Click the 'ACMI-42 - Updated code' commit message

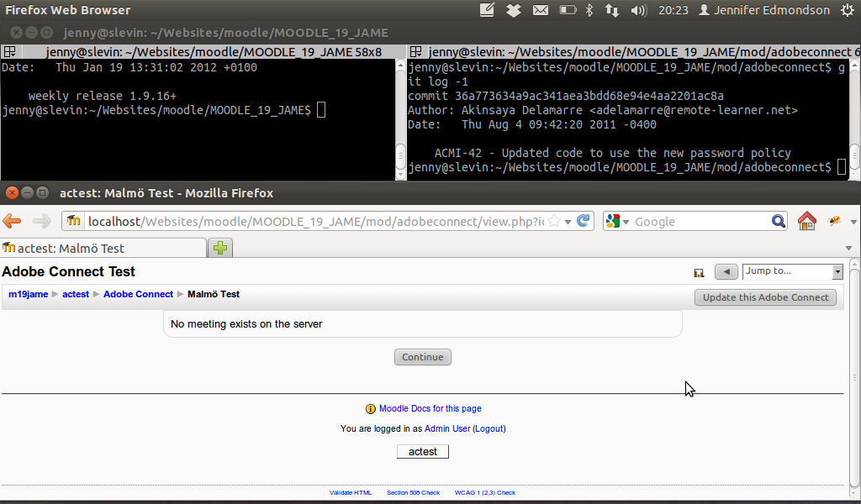pyautogui.click(x=613, y=153)
